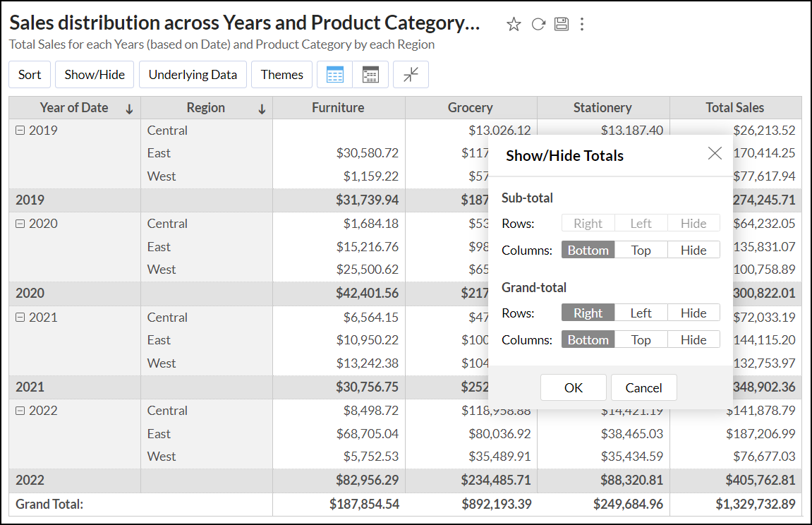This screenshot has height=525, width=812.
Task: Switch to the grid table layout icon
Action: (x=335, y=75)
